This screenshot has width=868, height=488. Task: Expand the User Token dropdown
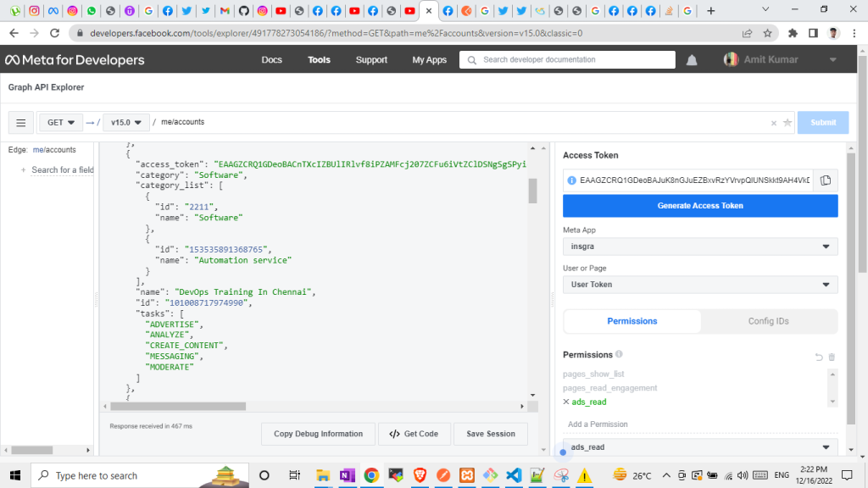tap(700, 285)
